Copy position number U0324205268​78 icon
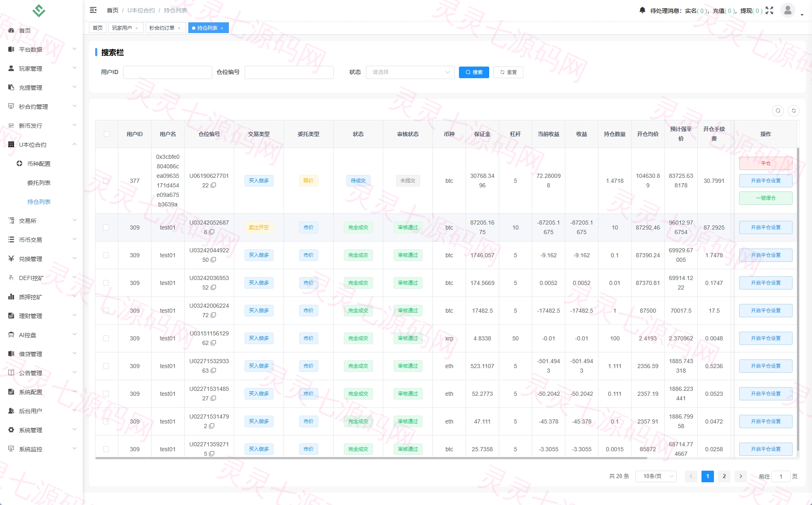 pos(212,232)
